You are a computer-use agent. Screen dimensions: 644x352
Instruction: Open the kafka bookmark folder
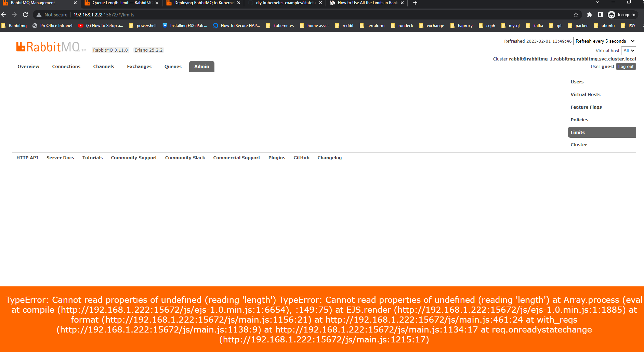point(535,26)
